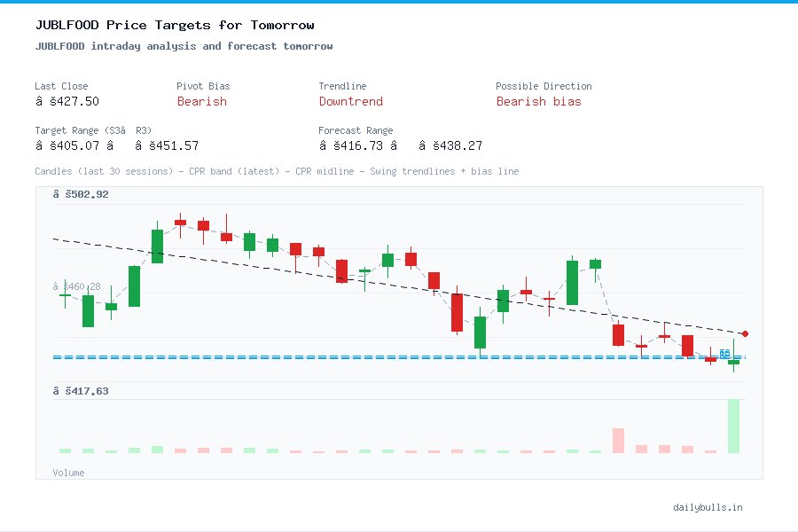This screenshot has height=532, width=798.
Task: Click the 'Pivot Bias' label
Action: 203,86
